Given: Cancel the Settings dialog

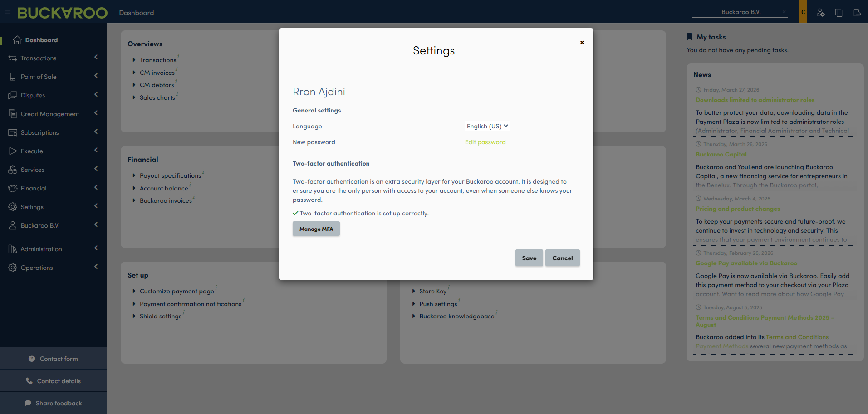Looking at the screenshot, I should click(563, 258).
